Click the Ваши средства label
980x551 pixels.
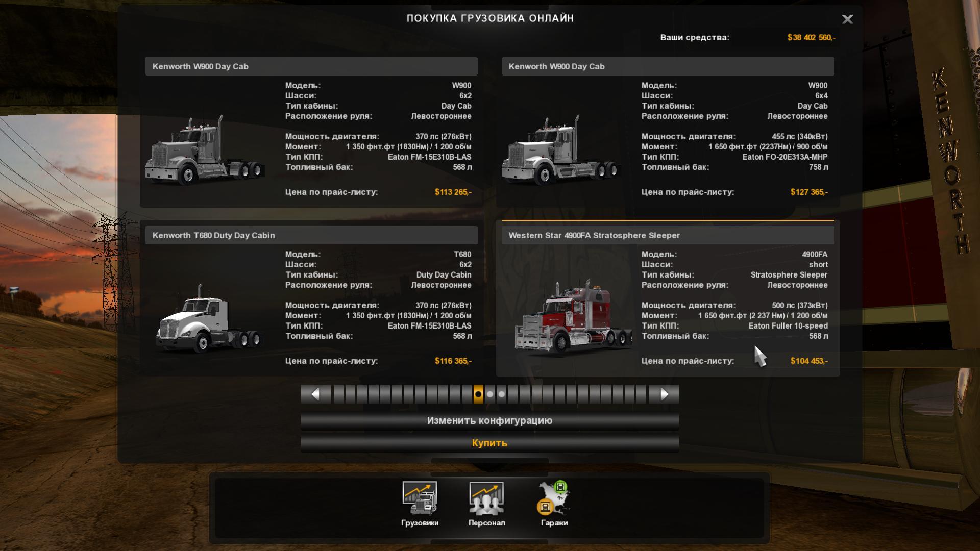695,37
